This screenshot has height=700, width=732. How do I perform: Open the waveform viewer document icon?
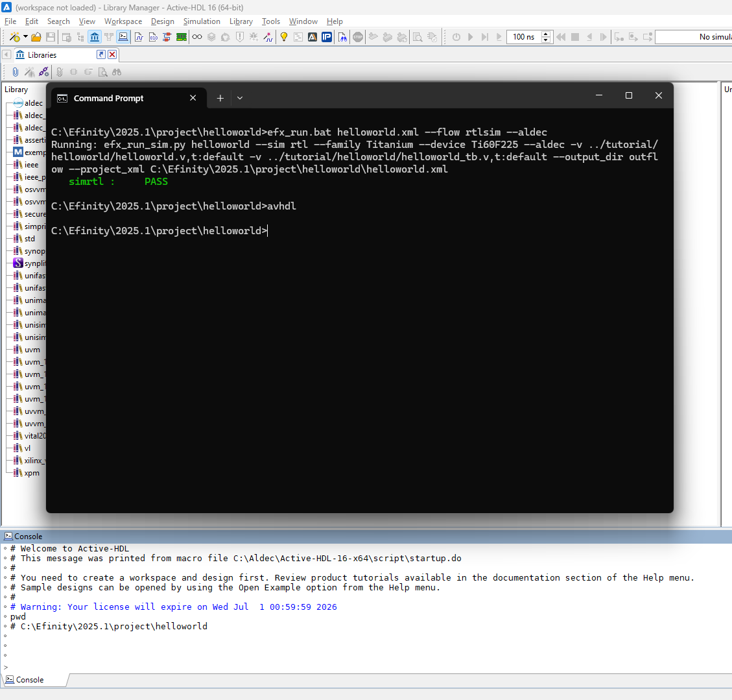click(x=139, y=37)
